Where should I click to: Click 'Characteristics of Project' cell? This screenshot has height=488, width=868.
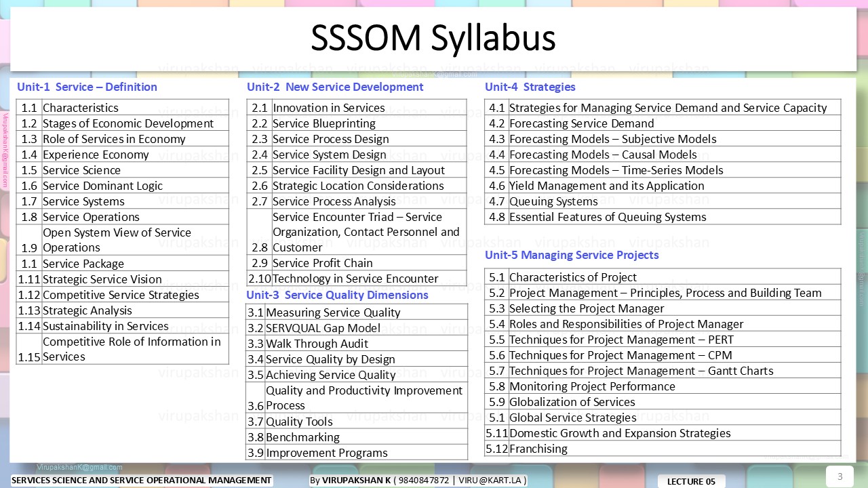tap(675, 277)
